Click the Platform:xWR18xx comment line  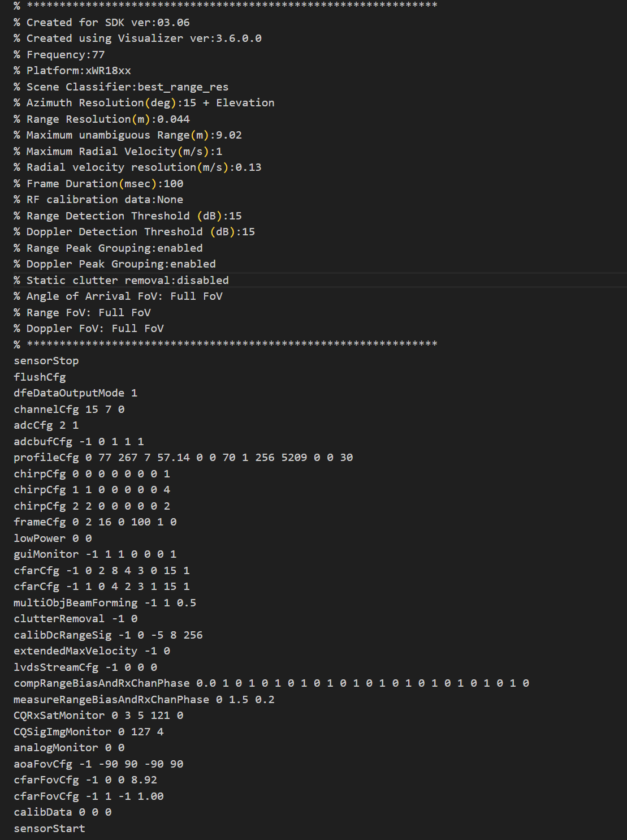(x=72, y=71)
